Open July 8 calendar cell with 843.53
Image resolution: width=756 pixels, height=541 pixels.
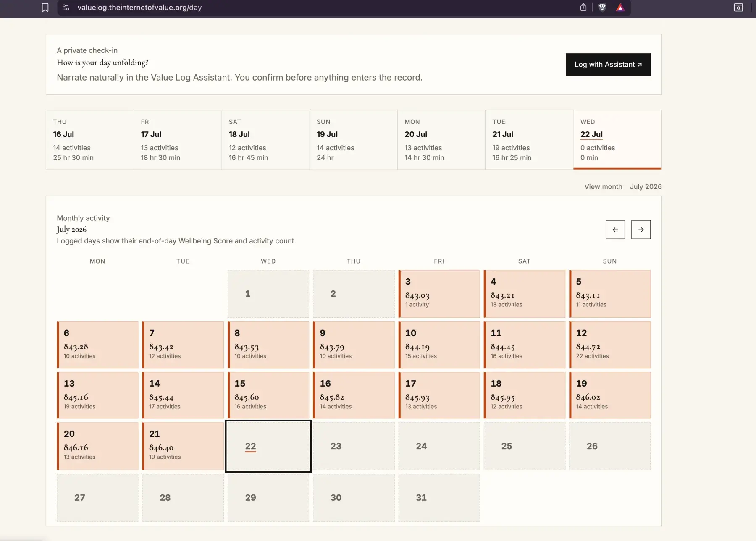pyautogui.click(x=268, y=345)
